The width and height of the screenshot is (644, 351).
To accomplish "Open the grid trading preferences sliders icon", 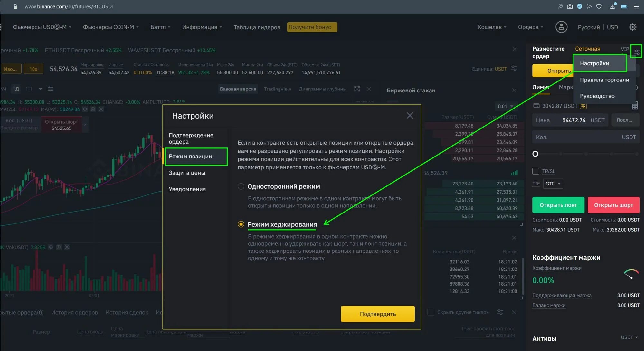I will 637,51.
